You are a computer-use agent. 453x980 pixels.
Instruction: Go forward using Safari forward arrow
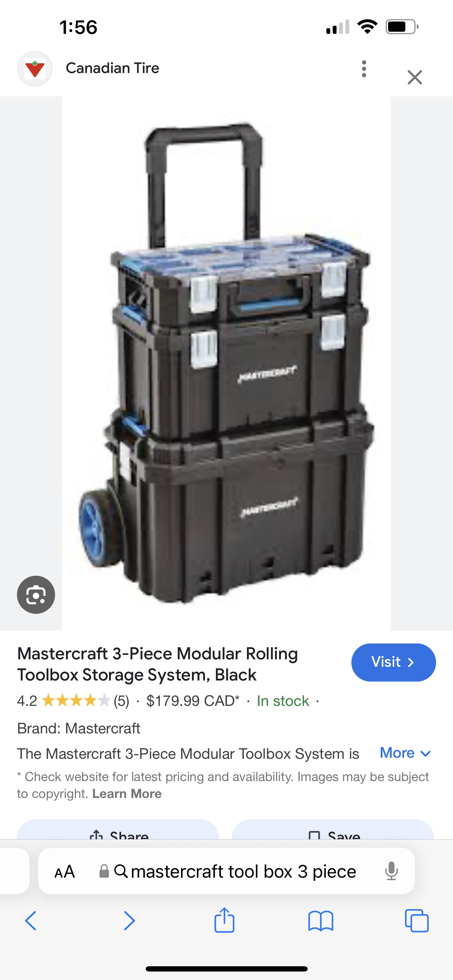click(x=129, y=921)
